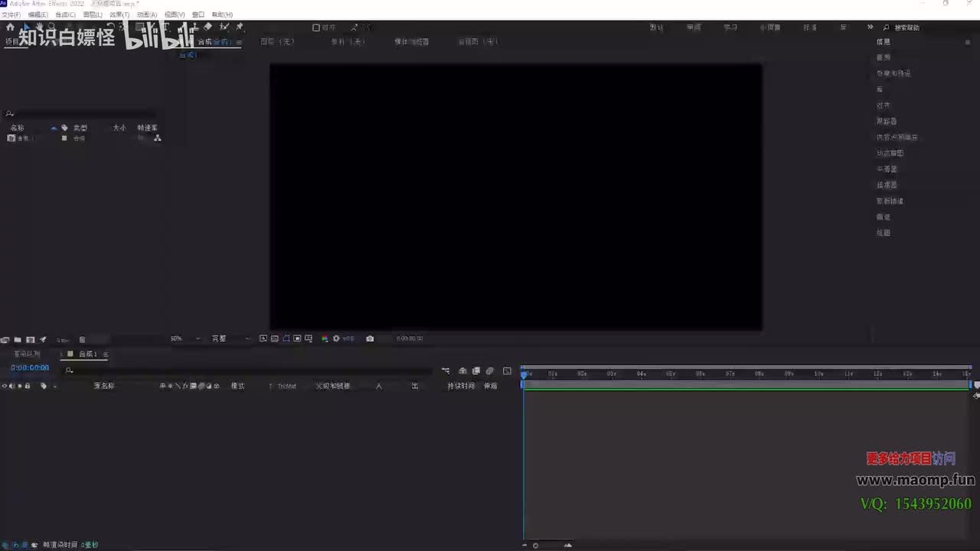The width and height of the screenshot is (980, 551).
Task: Expand the 音频 panel
Action: (x=884, y=57)
